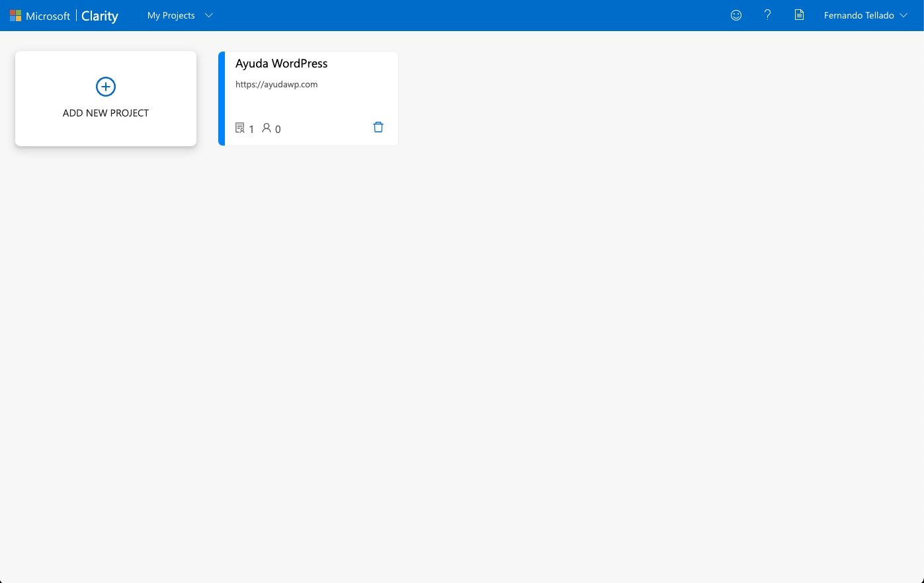Screen dimensions: 924x583
Task: Open the Clarity home link
Action: tap(100, 16)
